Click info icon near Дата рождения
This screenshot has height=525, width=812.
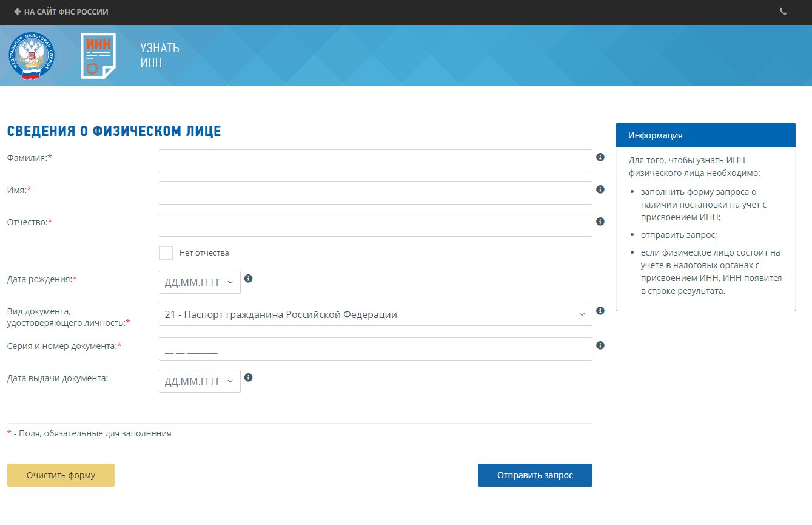pos(248,279)
